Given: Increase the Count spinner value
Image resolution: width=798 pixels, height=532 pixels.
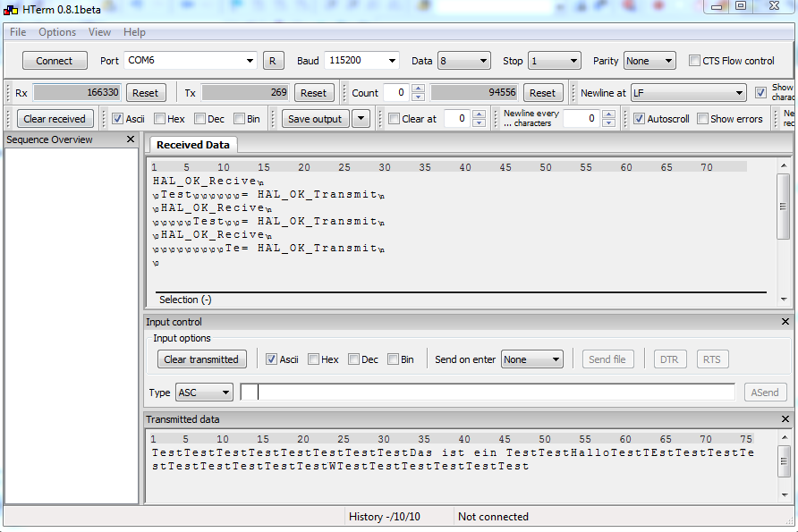Looking at the screenshot, I should click(418, 89).
